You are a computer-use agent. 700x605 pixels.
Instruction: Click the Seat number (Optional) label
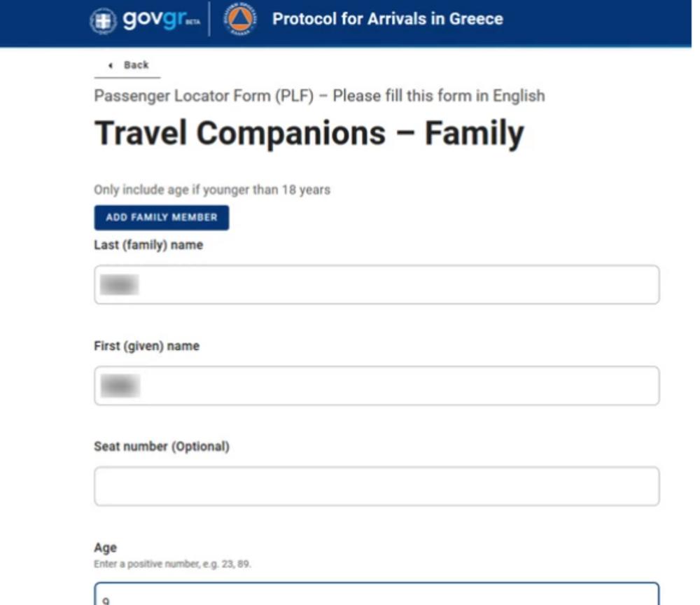pos(161,446)
